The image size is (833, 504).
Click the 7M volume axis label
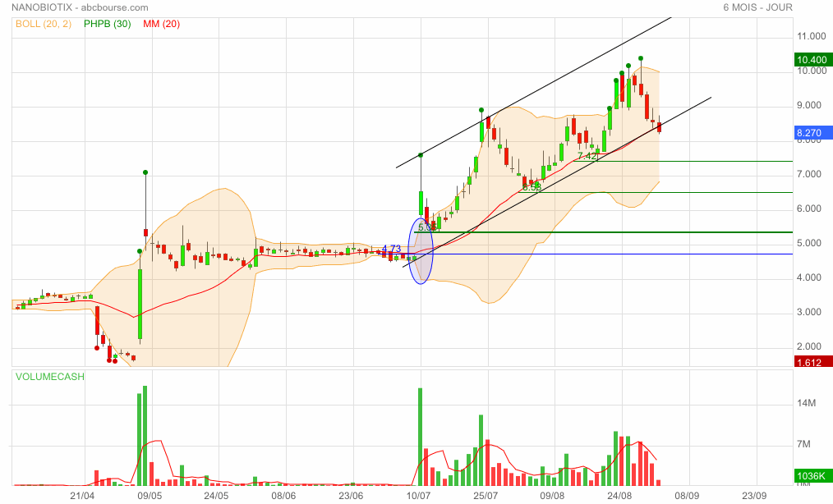point(803,445)
